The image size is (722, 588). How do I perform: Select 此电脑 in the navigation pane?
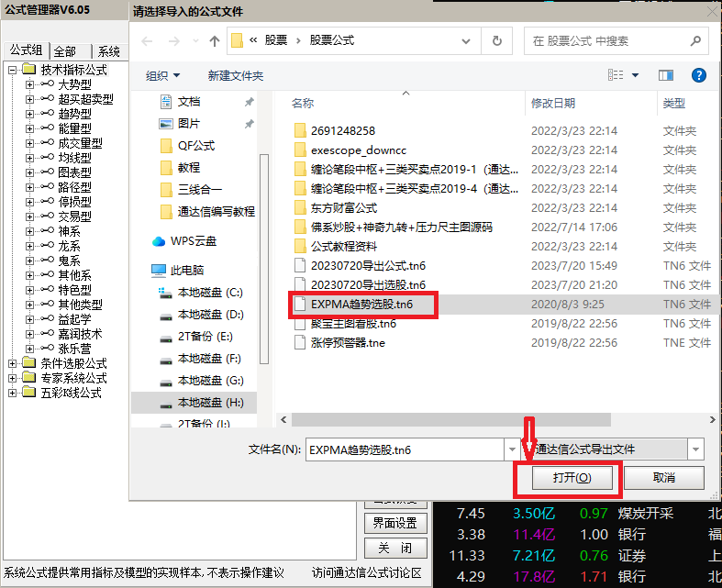[x=187, y=271]
